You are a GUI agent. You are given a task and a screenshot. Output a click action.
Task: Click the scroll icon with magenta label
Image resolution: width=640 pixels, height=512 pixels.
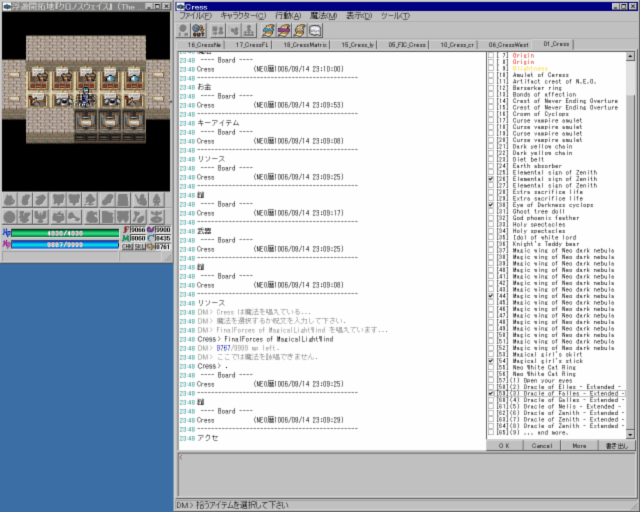point(284,30)
